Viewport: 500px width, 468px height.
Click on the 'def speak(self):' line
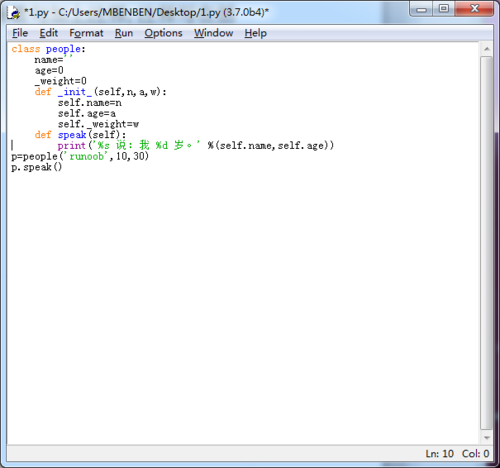click(80, 135)
